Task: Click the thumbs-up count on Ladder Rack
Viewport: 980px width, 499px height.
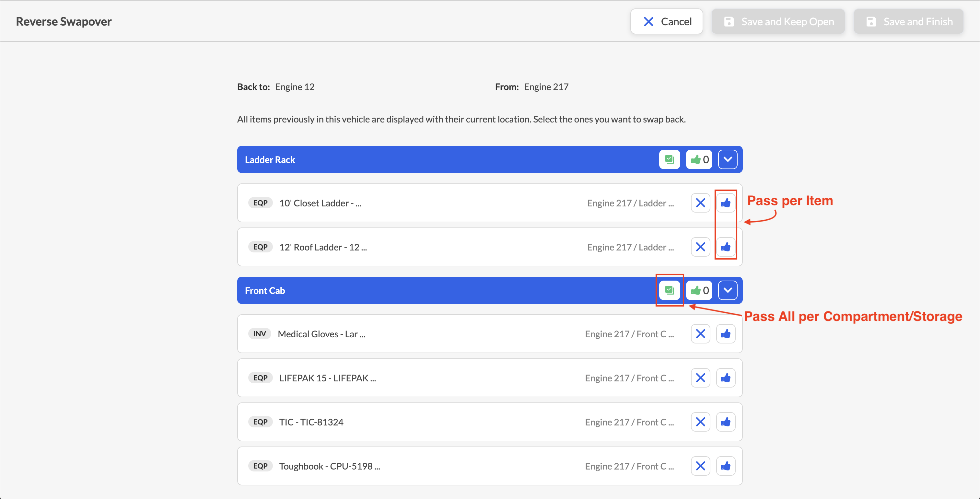Action: 699,159
